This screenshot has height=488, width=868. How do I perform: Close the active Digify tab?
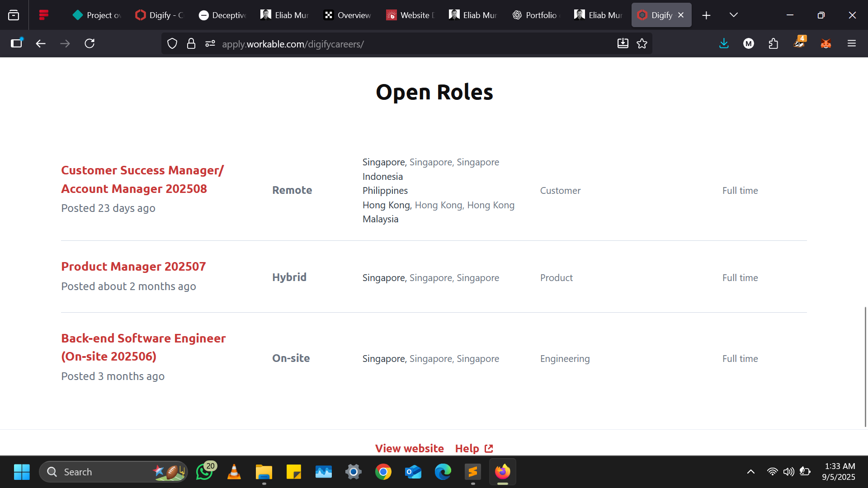coord(681,15)
